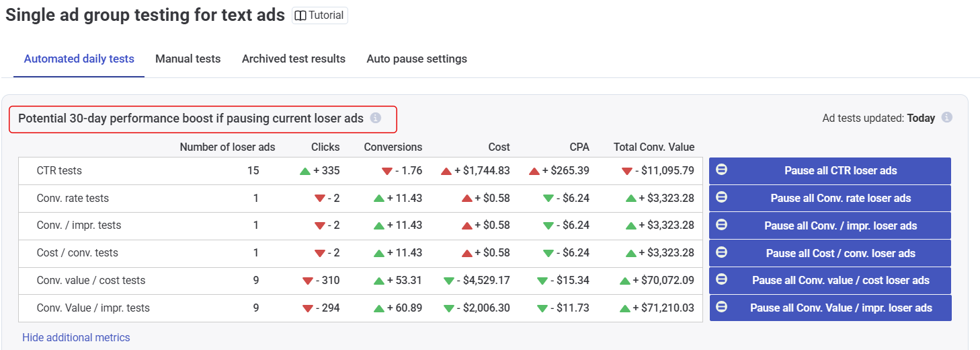
Task: Click pause icon on CTR loser ads button
Action: pos(721,170)
